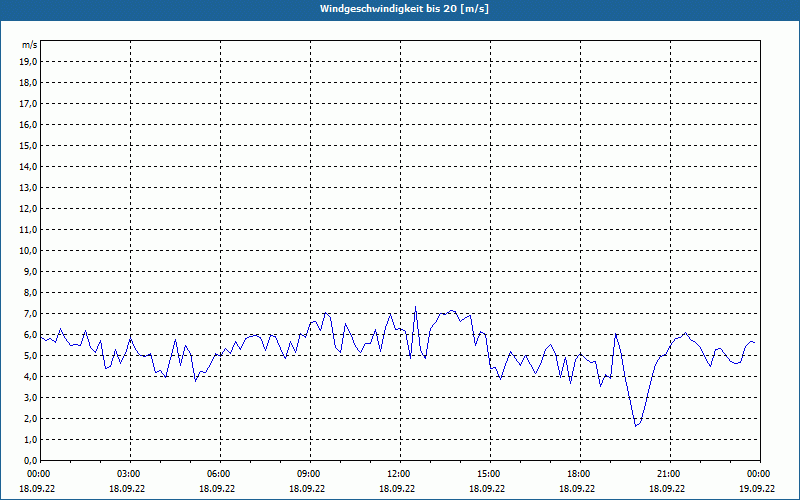This screenshot has width=800, height=500.
Task: Click the 06:00 time axis label
Action: pyautogui.click(x=219, y=474)
